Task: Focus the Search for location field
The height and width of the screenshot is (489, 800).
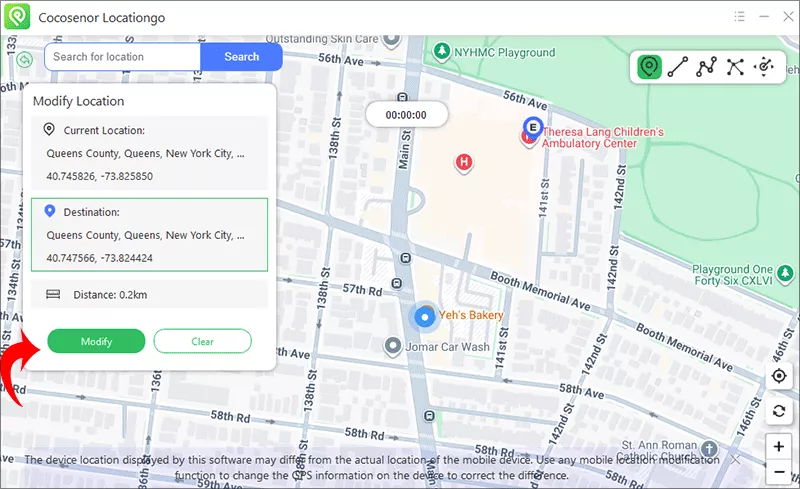Action: (x=122, y=57)
